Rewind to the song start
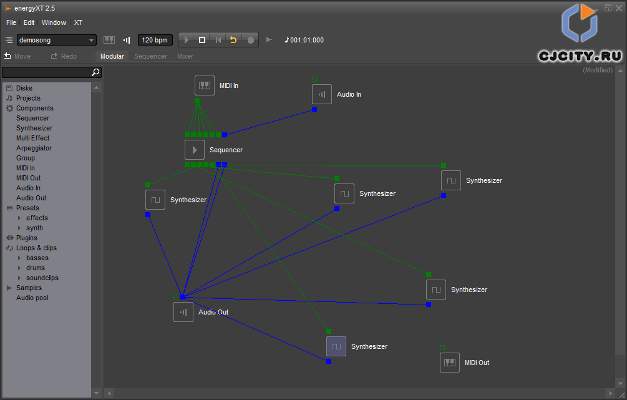This screenshot has width=627, height=400. click(218, 40)
